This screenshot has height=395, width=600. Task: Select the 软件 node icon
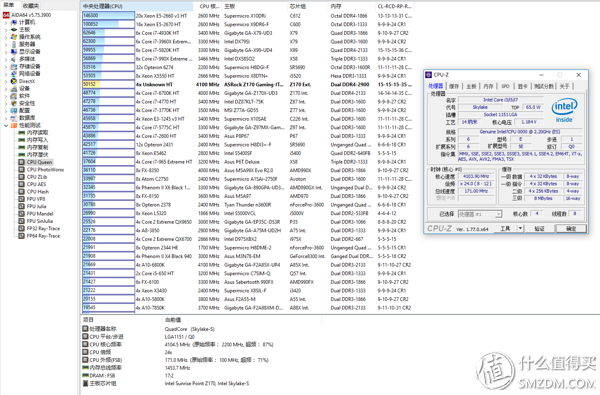pyautogui.click(x=14, y=96)
